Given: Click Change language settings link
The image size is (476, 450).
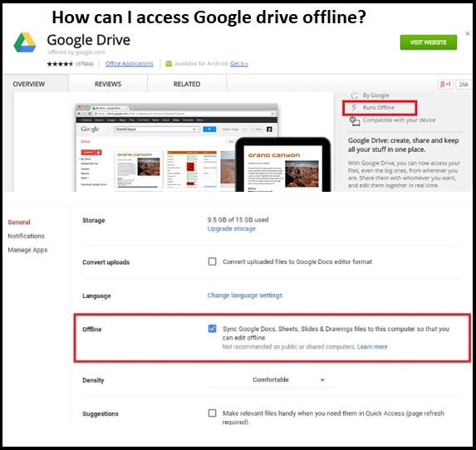Looking at the screenshot, I should 245,296.
